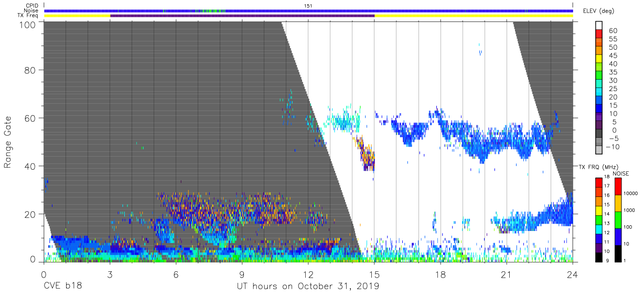Click the 10000 label on the NOISE scale
The height and width of the screenshot is (297, 644).
tap(631, 193)
